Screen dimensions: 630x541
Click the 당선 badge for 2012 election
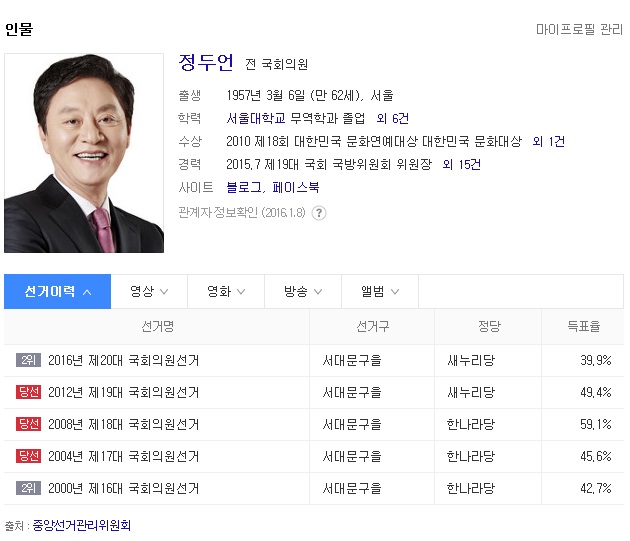pyautogui.click(x=29, y=392)
